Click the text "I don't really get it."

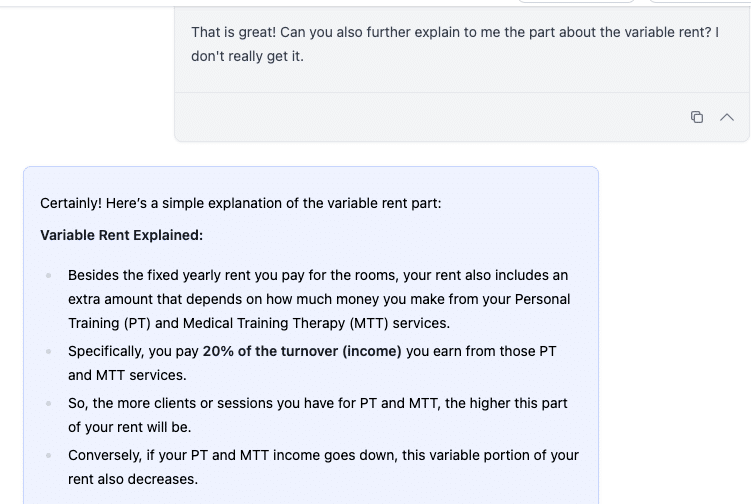click(x=247, y=56)
